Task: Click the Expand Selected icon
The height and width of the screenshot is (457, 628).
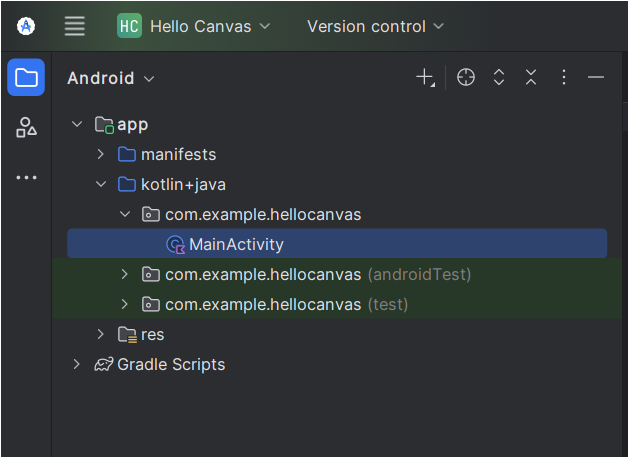Action: click(x=499, y=77)
